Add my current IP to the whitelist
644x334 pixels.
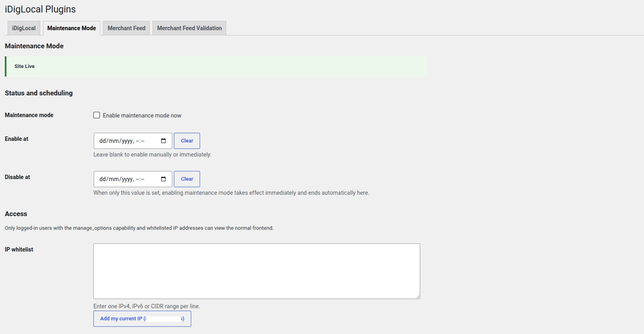[142, 319]
